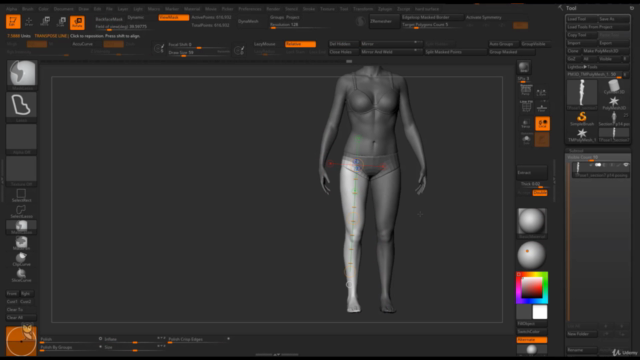Click the Alternate button

532,340
